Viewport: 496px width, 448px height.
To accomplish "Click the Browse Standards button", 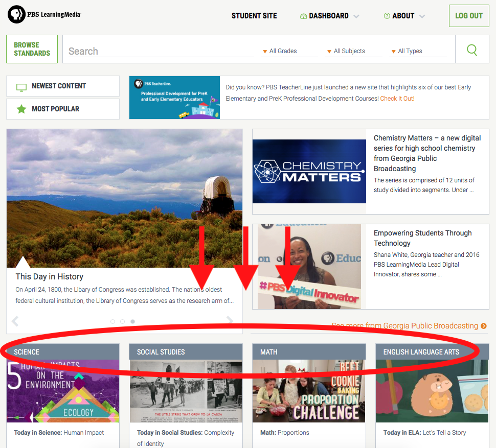I will point(32,49).
